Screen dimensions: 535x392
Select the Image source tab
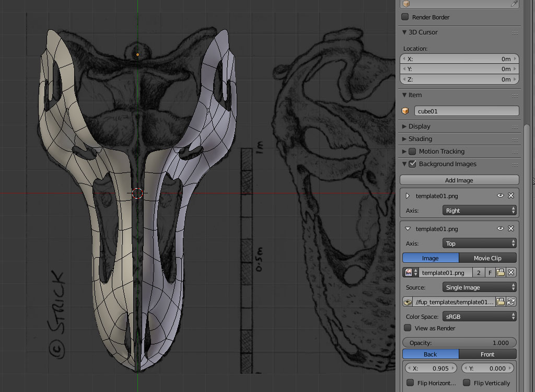[431, 258]
